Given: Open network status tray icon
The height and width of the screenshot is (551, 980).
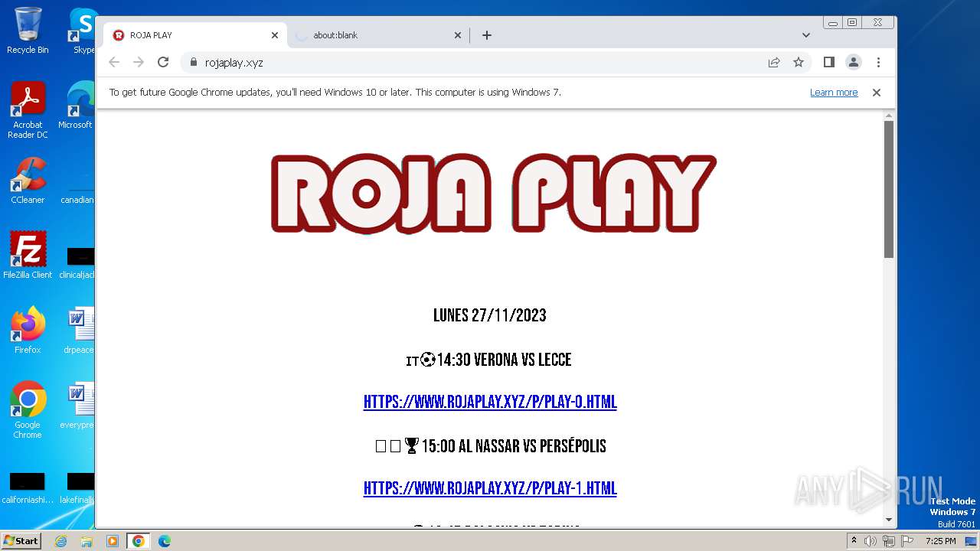Looking at the screenshot, I should [x=888, y=541].
